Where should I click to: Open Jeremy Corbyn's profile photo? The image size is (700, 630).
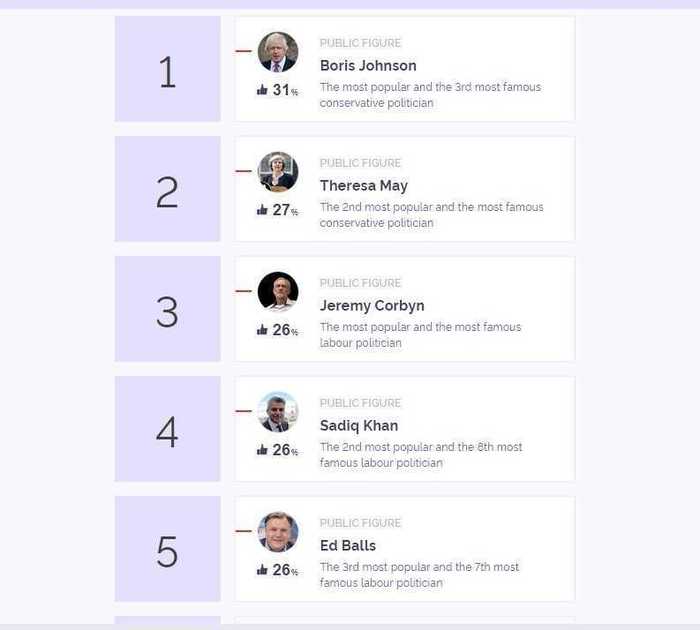(278, 292)
